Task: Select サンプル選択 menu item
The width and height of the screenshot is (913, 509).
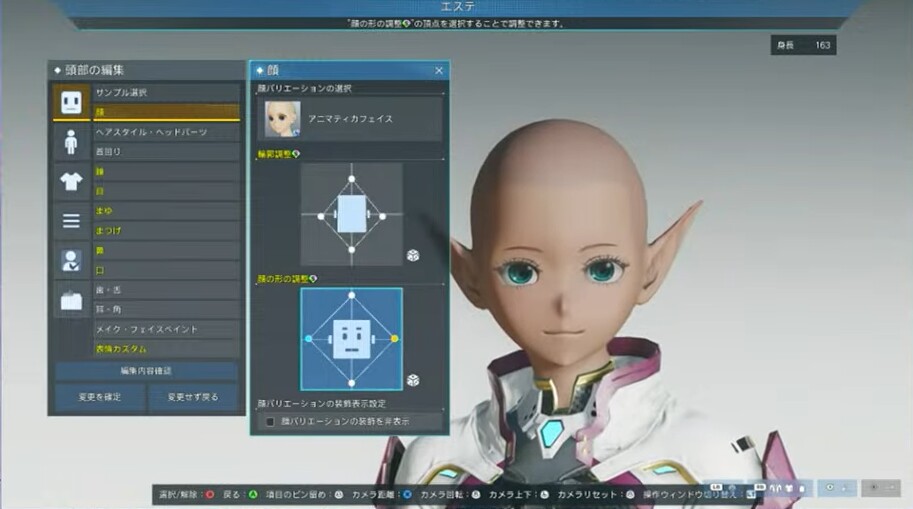Action: (167, 93)
